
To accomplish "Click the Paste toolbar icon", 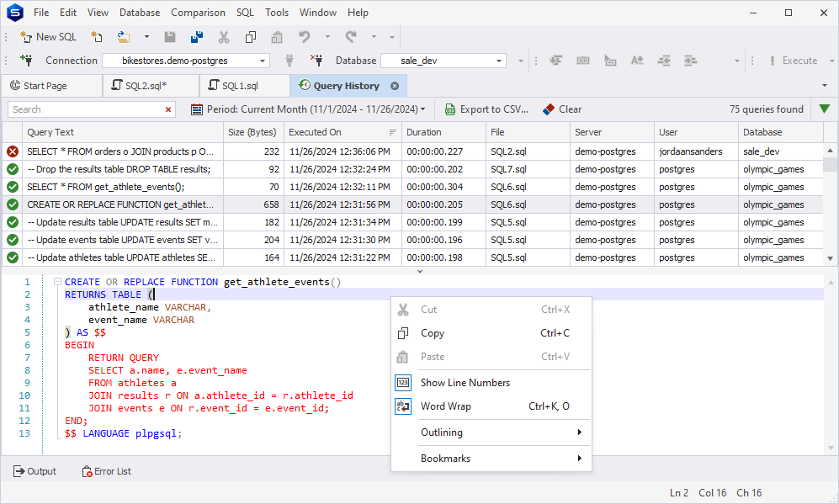I will pyautogui.click(x=277, y=37).
